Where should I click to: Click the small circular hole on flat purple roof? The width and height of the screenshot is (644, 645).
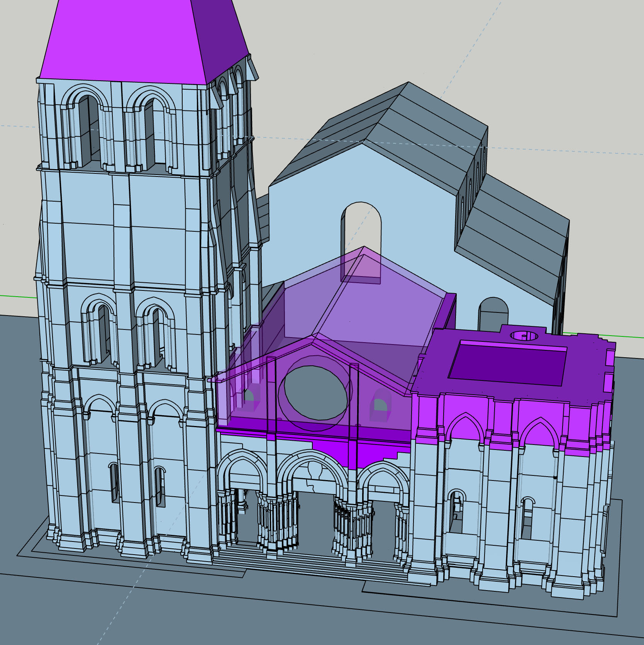(524, 336)
